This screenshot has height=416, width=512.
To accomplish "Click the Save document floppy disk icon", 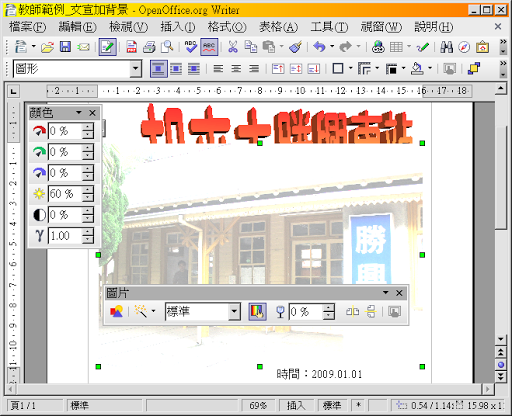I will pyautogui.click(x=65, y=47).
